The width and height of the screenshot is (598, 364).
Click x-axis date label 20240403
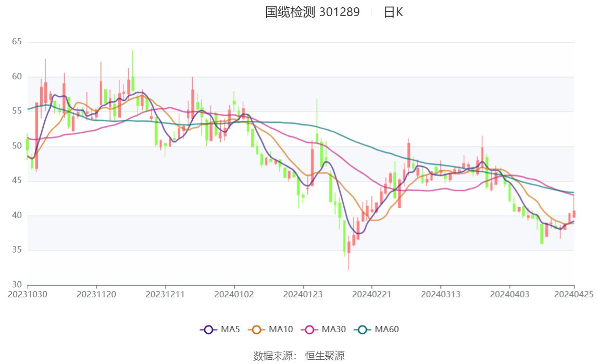[x=509, y=294]
